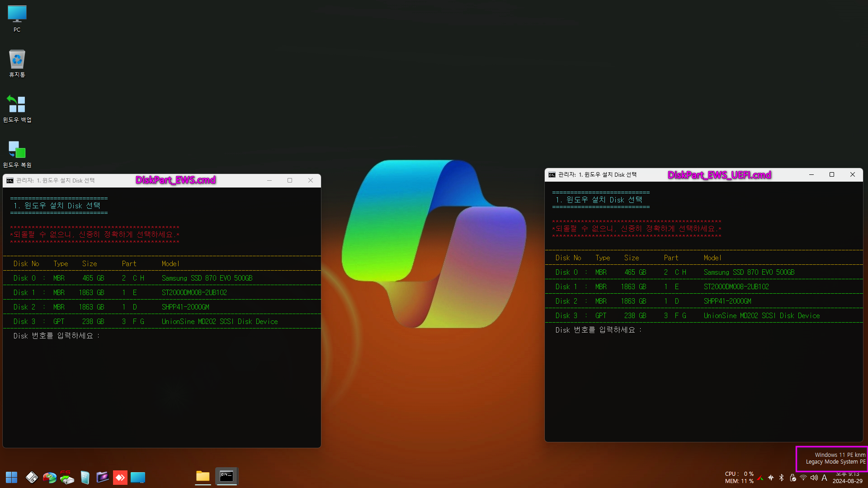Maximize the right DiskPart_EWS_UEFI console window
Image resolution: width=868 pixels, height=488 pixels.
832,175
